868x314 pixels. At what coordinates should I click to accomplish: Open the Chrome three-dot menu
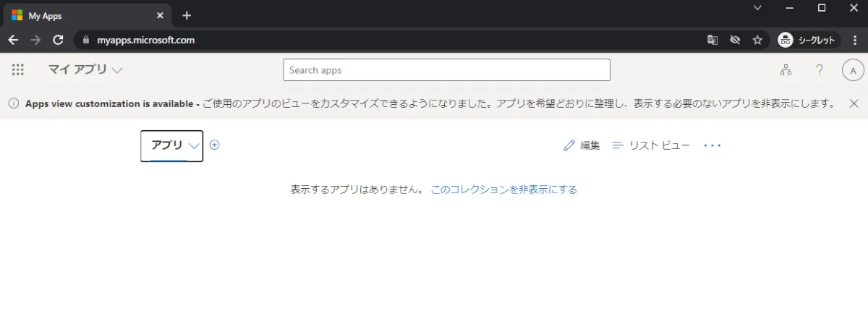click(856, 41)
